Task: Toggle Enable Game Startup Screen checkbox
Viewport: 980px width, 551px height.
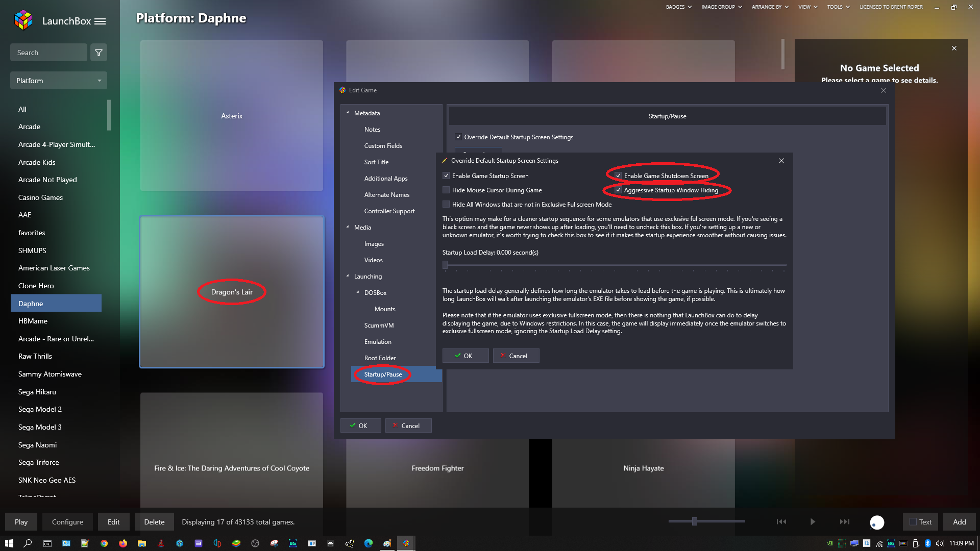Action: [x=446, y=176]
